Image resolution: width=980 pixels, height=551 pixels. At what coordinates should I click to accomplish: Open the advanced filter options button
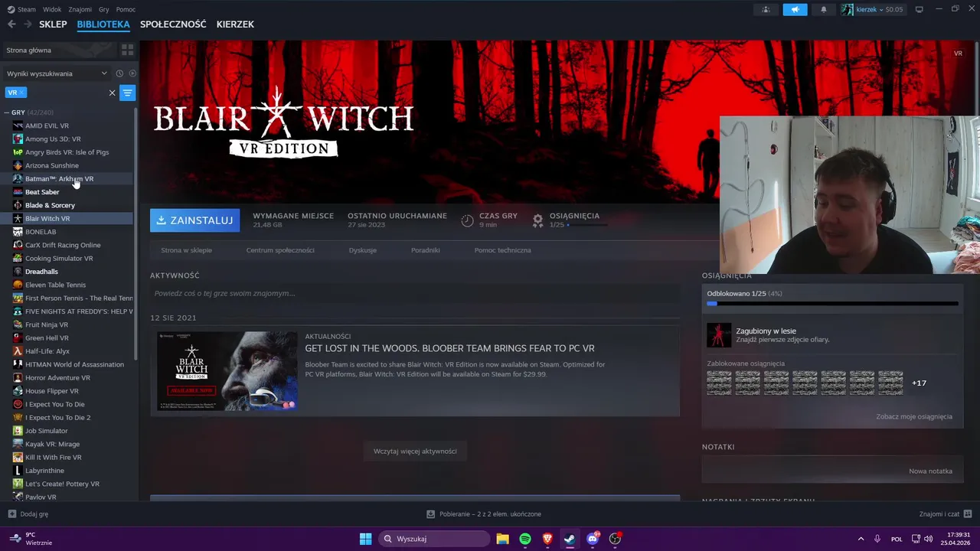point(128,93)
